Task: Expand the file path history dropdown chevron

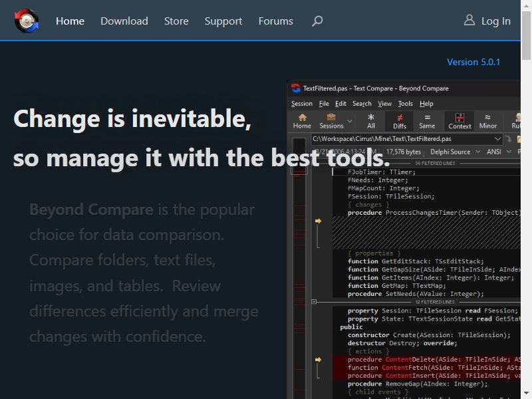Action: tap(497, 139)
